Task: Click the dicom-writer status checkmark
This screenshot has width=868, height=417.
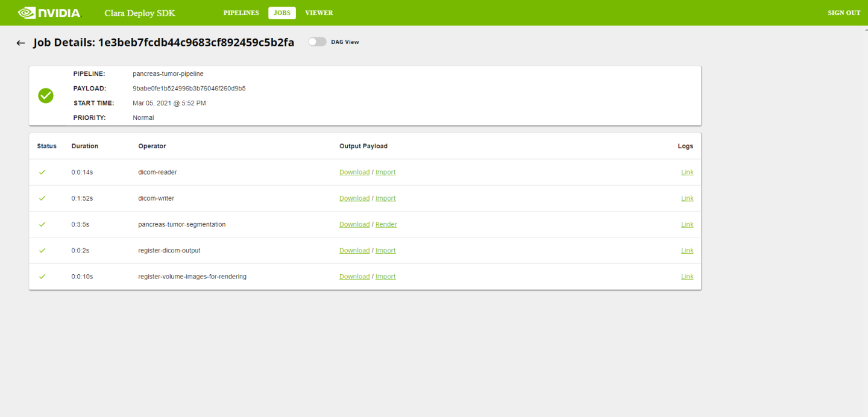Action: [x=42, y=198]
